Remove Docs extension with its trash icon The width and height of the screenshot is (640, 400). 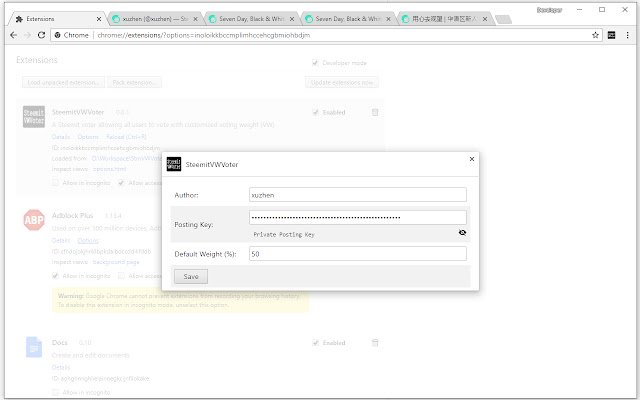(x=375, y=342)
